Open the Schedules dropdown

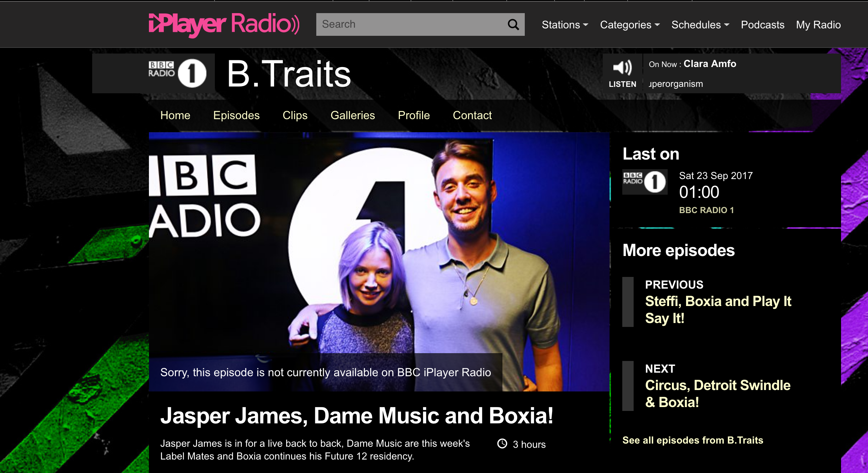(700, 25)
